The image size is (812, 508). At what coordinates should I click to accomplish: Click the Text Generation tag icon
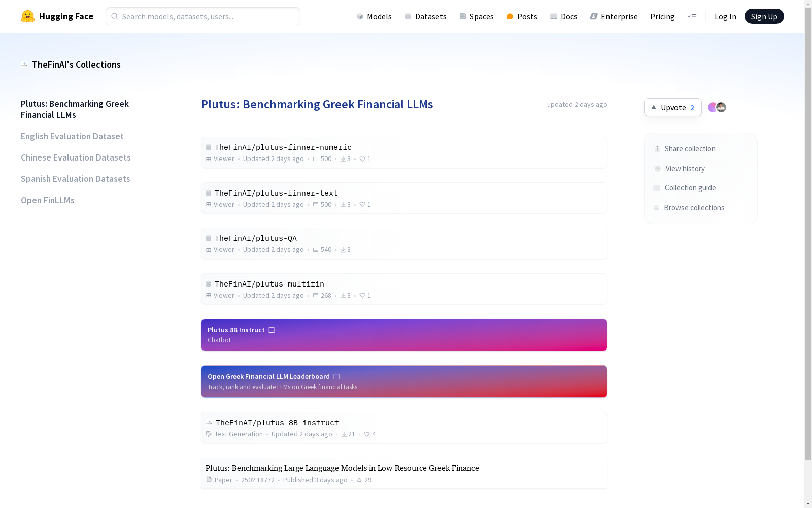pyautogui.click(x=209, y=434)
